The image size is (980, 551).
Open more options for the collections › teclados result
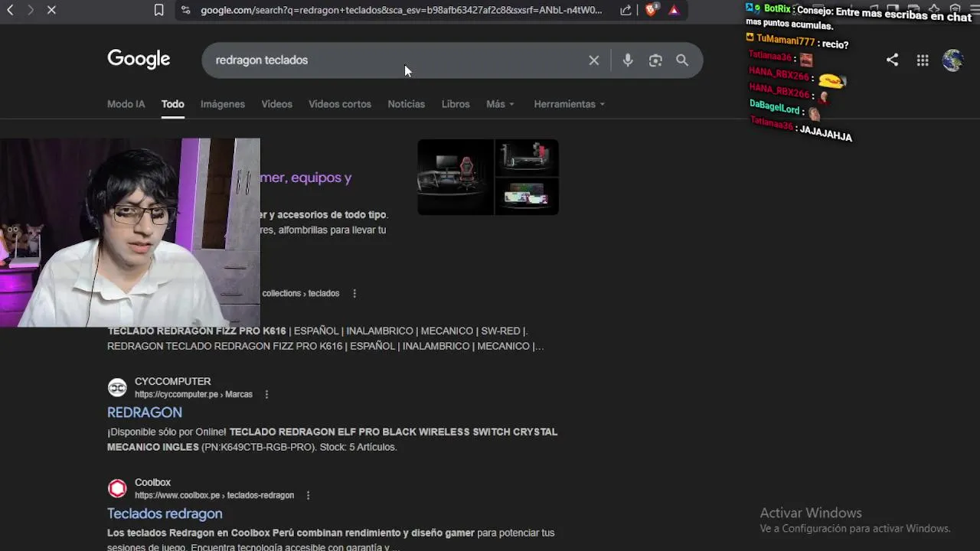coord(354,293)
